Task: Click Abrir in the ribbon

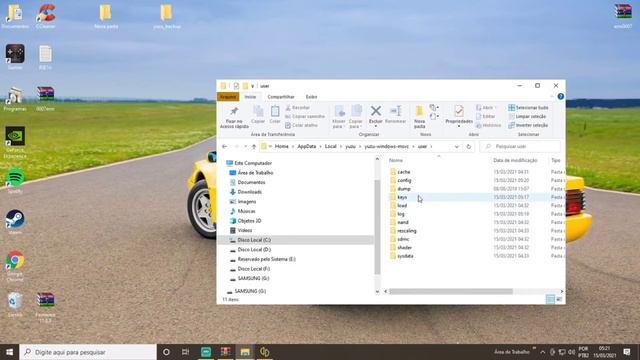Action: click(486, 107)
